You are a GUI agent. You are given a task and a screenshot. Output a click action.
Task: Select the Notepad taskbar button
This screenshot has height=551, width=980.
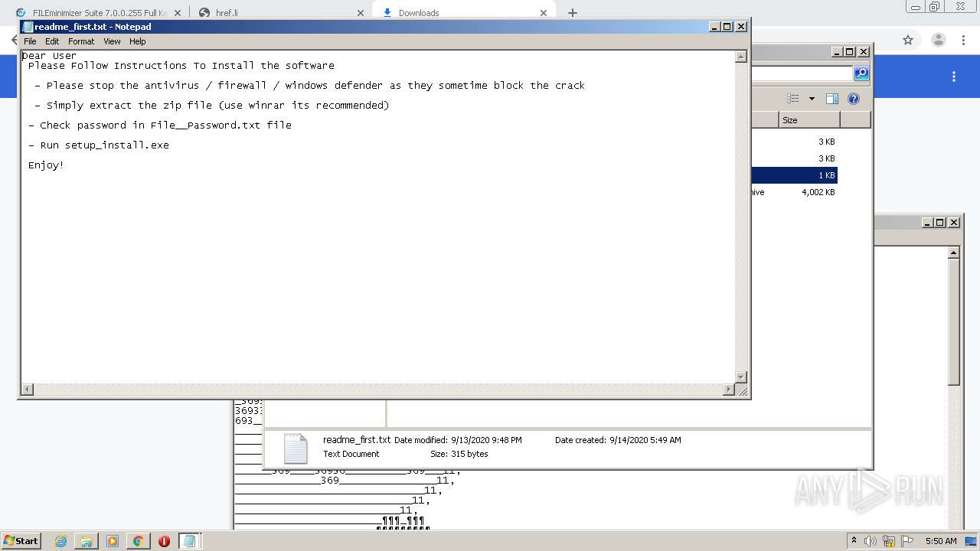[189, 541]
